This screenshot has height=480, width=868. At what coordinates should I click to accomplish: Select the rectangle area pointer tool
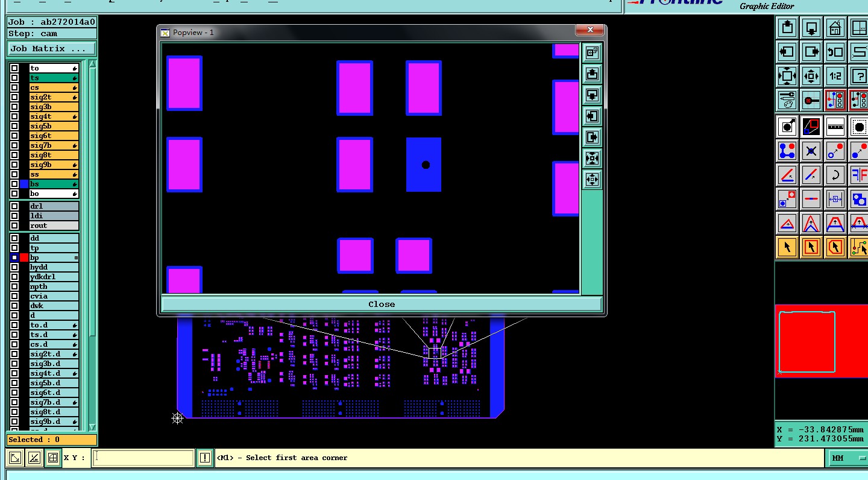[811, 247]
